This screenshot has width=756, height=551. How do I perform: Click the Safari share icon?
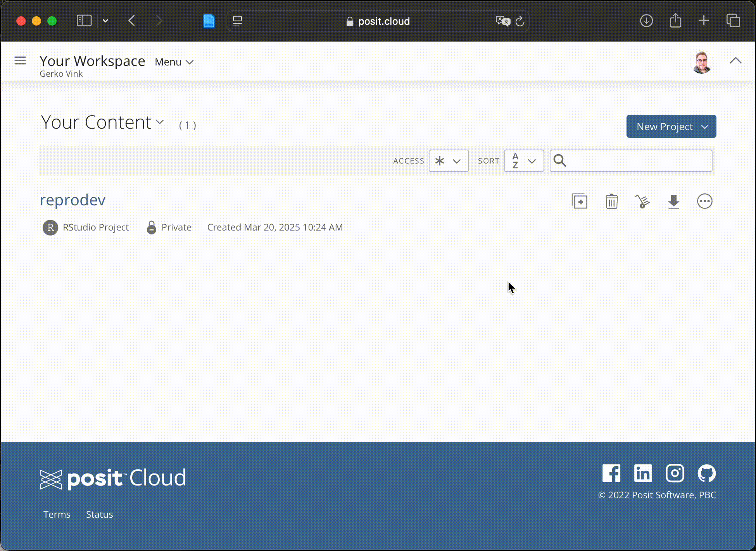(x=675, y=20)
